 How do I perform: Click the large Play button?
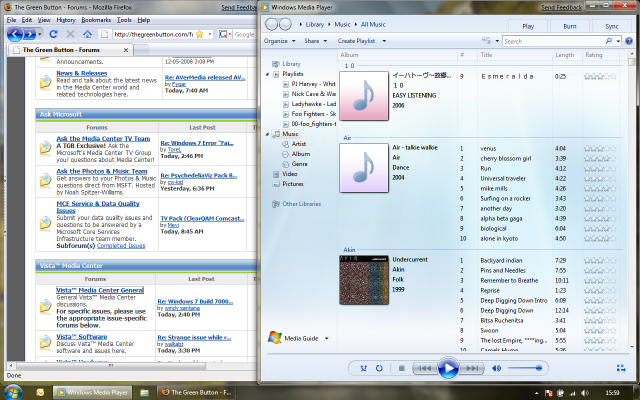[448, 368]
